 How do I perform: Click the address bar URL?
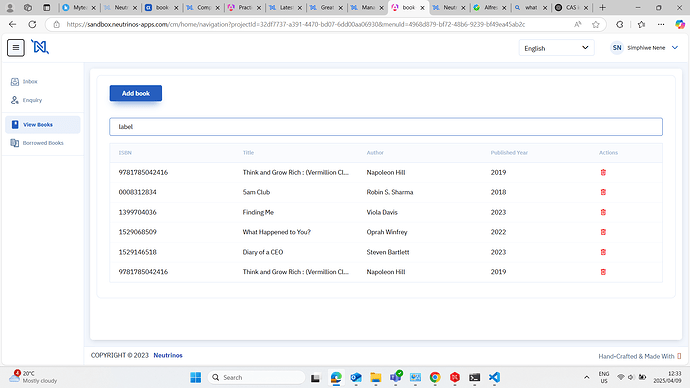[x=296, y=25]
